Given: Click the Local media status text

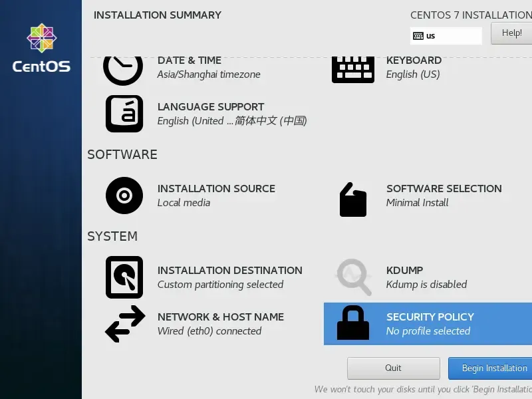Looking at the screenshot, I should tap(184, 203).
